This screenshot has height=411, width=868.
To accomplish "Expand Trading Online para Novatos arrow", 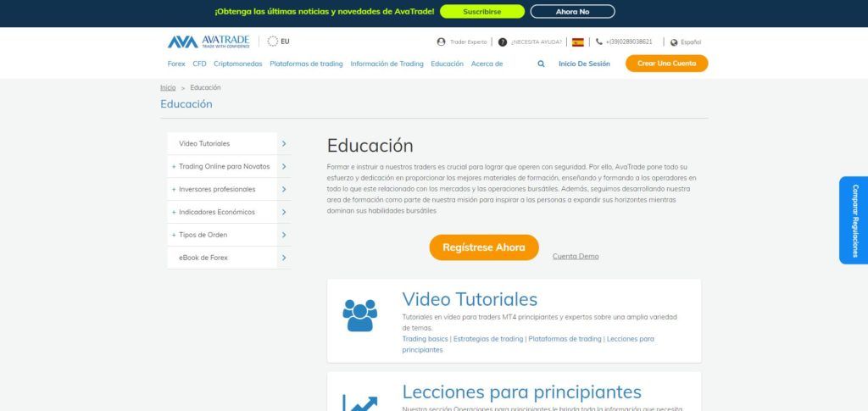I will click(x=284, y=166).
